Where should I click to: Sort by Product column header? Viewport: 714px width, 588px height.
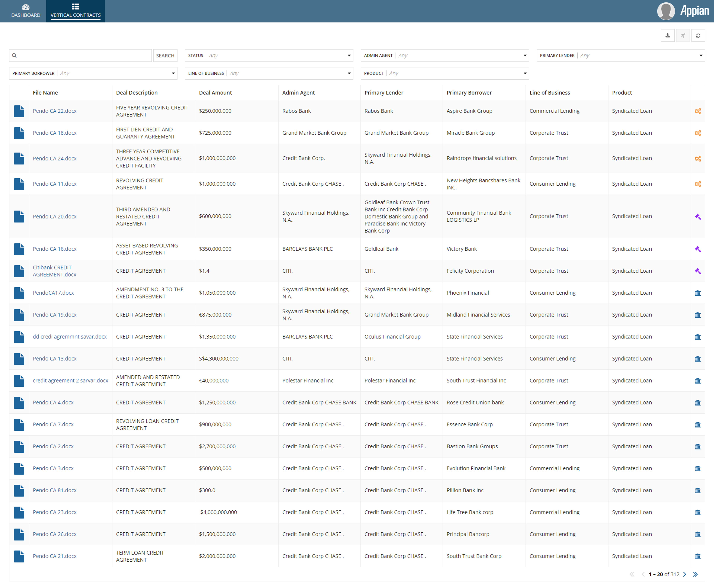click(x=622, y=93)
